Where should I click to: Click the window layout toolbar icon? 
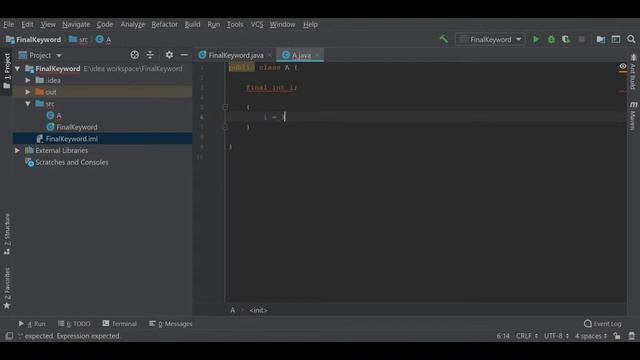pyautogui.click(x=616, y=39)
